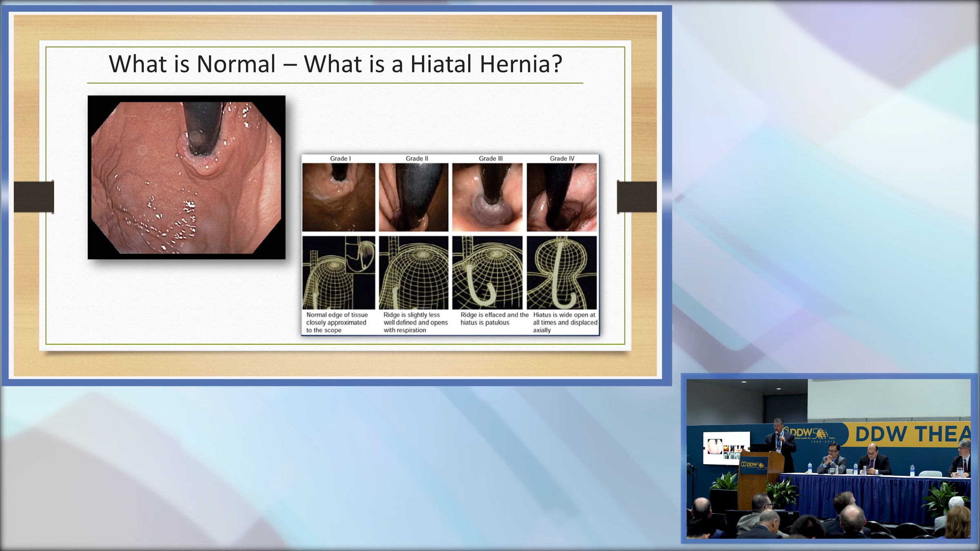Click the Grade IV column label

[562, 158]
